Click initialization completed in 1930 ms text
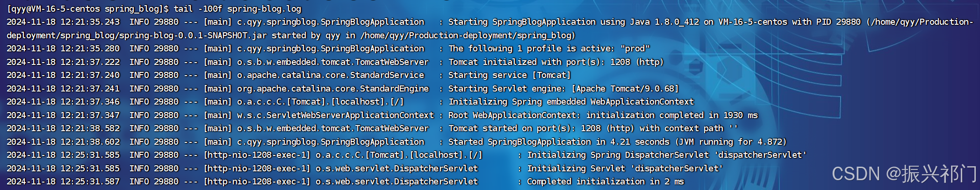The height and width of the screenshot is (190, 980). click(672, 115)
